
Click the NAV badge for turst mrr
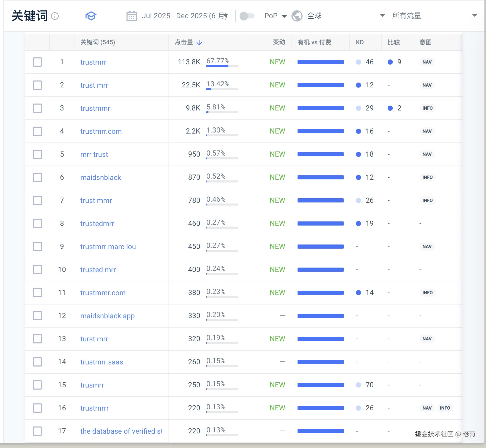427,339
